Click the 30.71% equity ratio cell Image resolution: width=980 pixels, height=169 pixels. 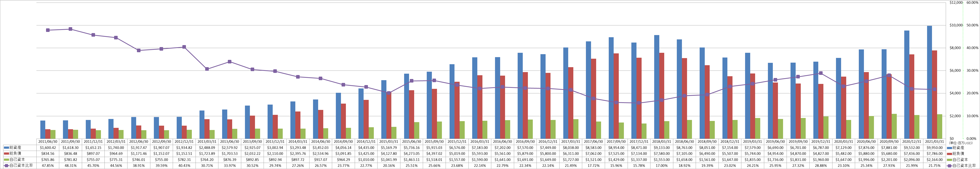click(207, 166)
